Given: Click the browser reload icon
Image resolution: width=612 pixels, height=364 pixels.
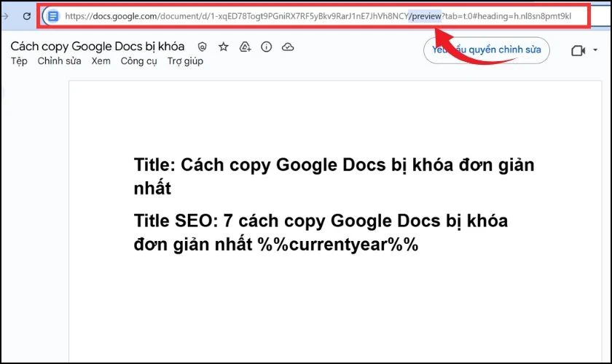Looking at the screenshot, I should coord(26,16).
